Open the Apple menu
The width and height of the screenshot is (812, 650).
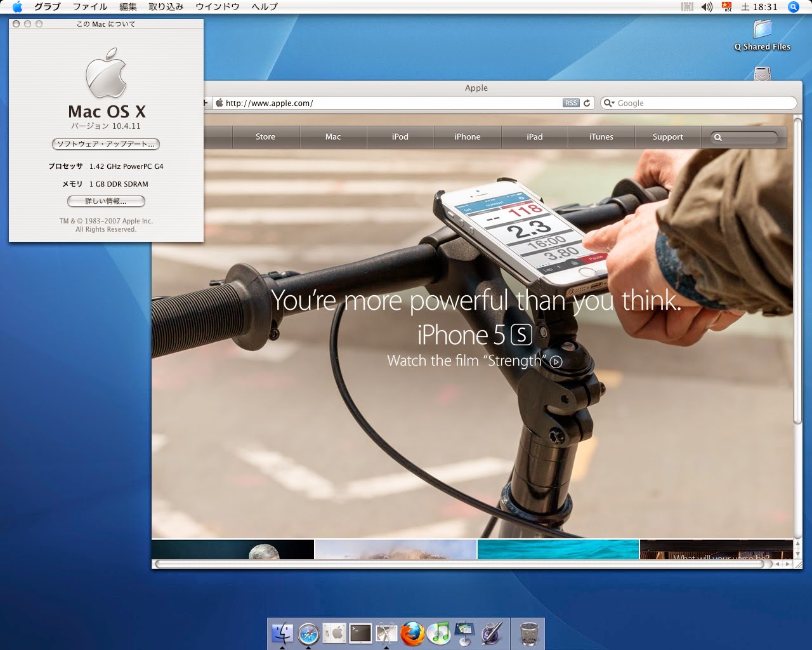pos(17,6)
